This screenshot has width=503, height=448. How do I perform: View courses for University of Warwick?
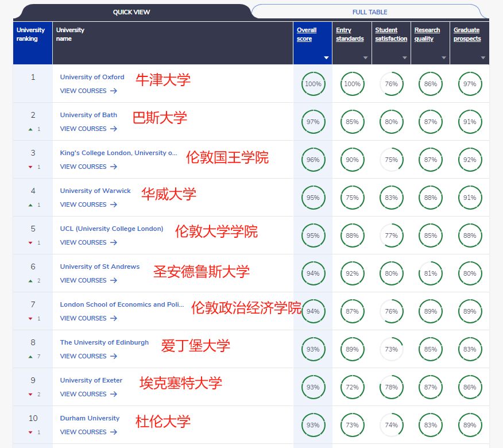pyautogui.click(x=88, y=204)
